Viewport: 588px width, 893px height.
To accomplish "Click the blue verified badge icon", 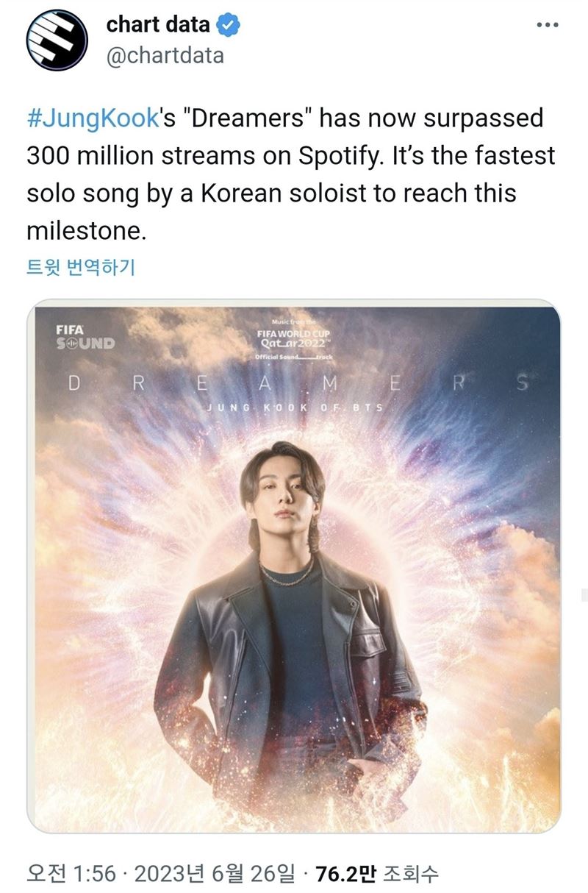I will tap(231, 25).
